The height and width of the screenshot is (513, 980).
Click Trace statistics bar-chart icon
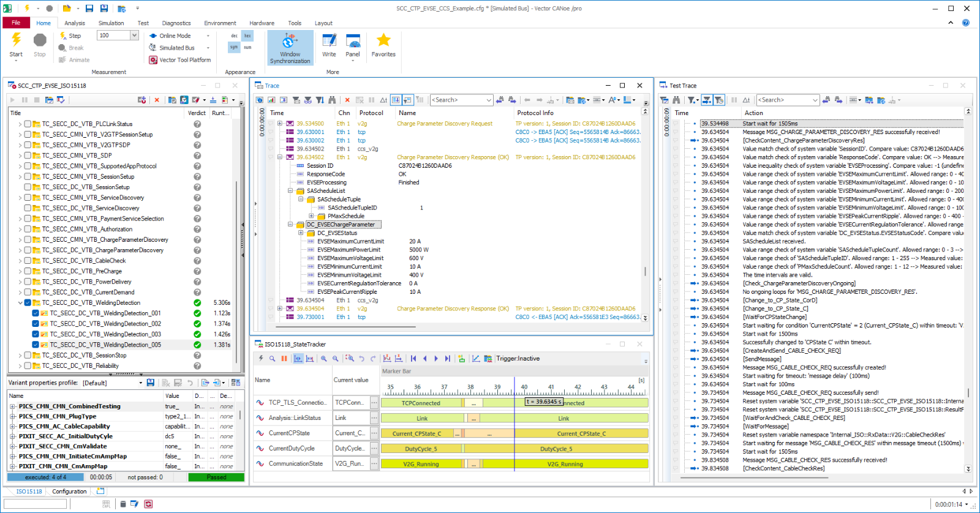click(x=271, y=100)
